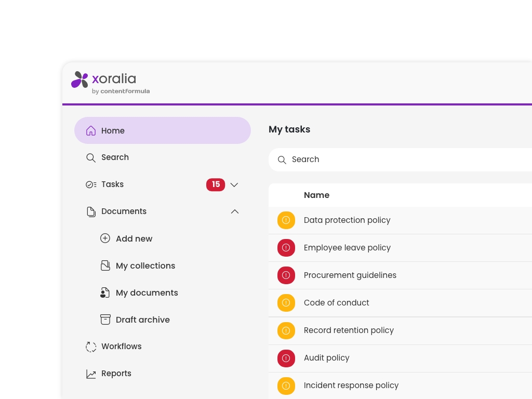
Task: Click the My collections icon
Action: click(105, 265)
